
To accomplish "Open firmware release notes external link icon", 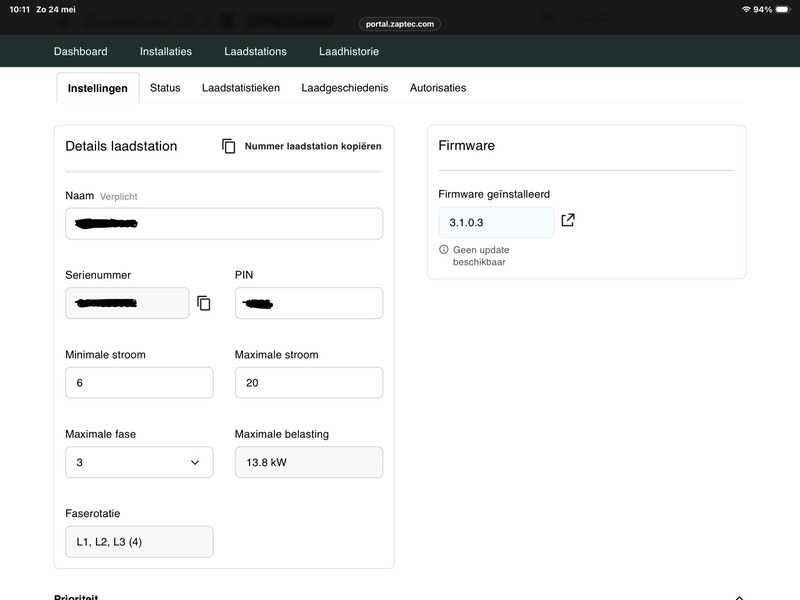I will tap(568, 220).
